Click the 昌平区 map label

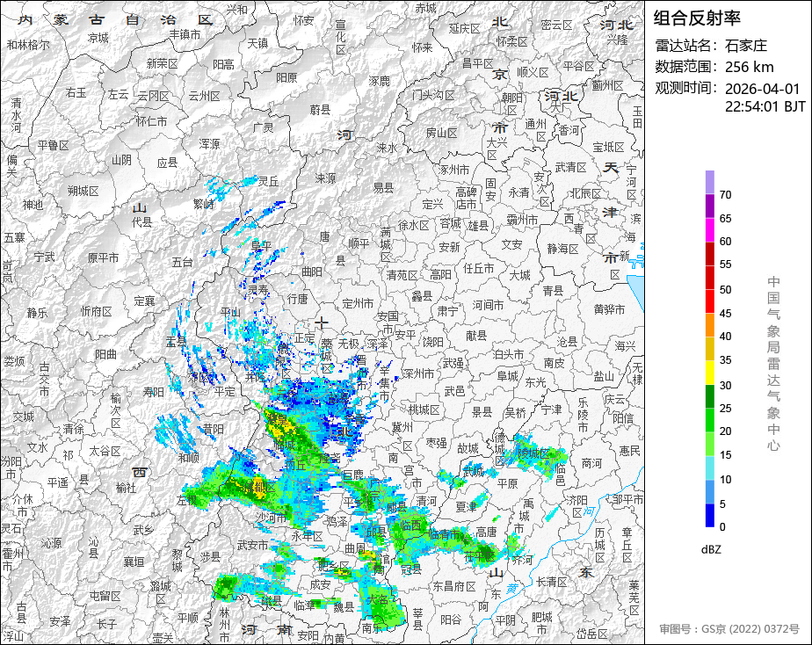coord(477,63)
